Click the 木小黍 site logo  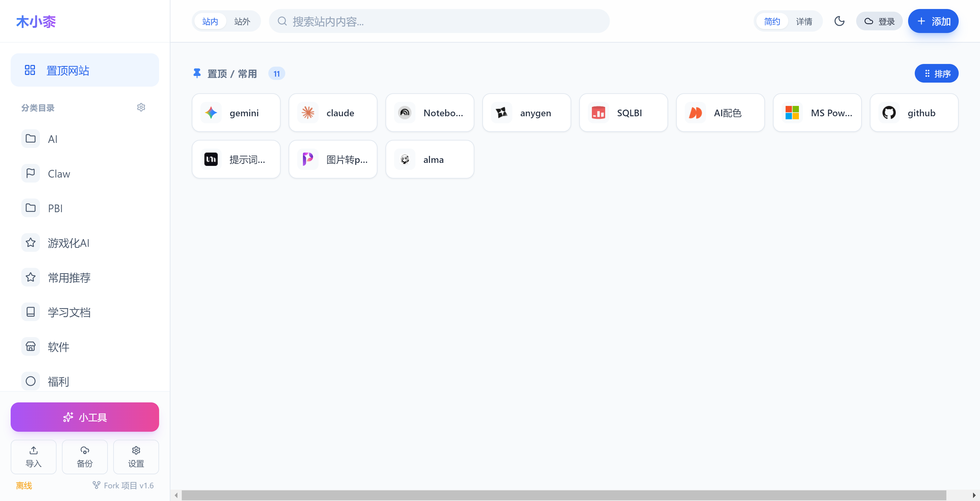[36, 22]
